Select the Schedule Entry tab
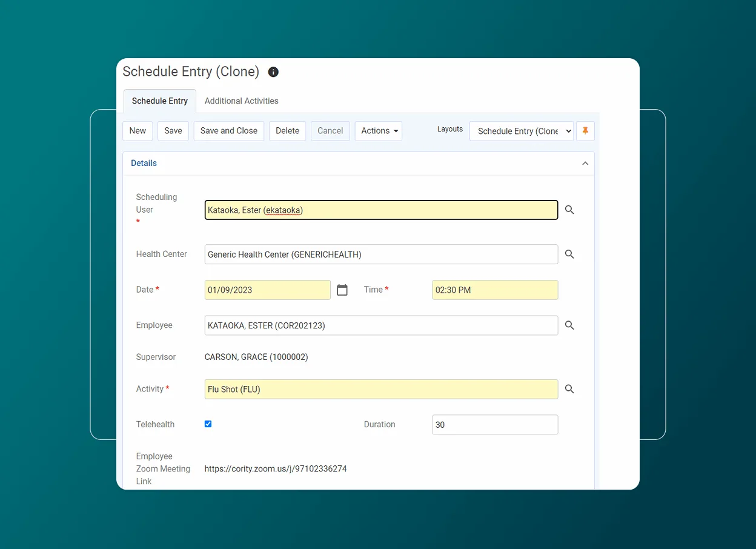756x549 pixels. pos(159,101)
